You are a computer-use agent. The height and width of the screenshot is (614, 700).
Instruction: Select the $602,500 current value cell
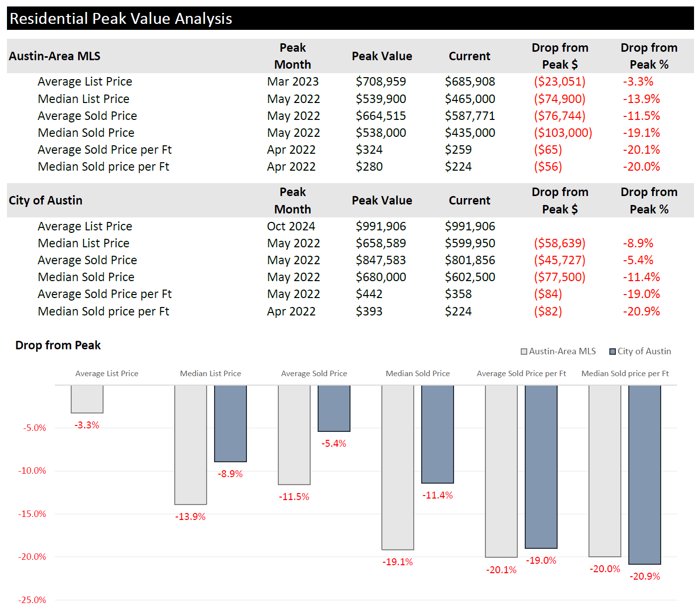[x=470, y=277]
